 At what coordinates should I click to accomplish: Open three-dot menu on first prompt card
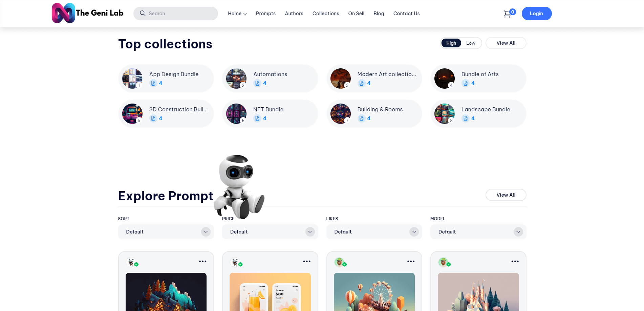[202, 261]
